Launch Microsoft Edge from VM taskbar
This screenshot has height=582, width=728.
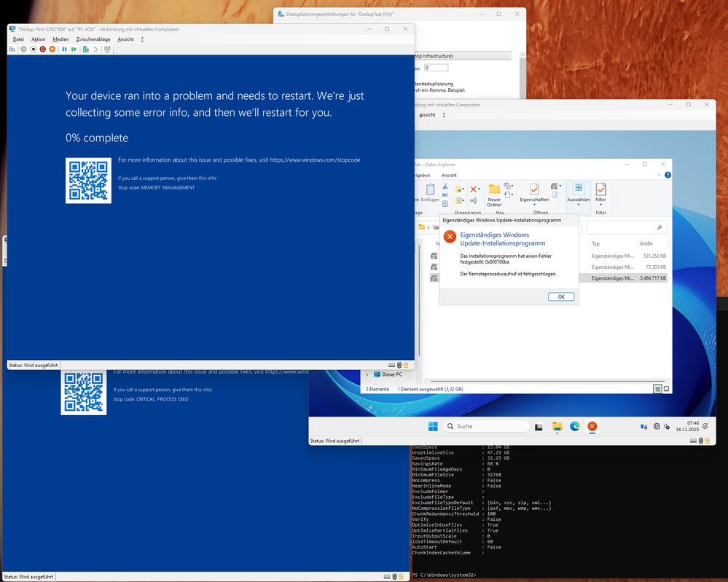(x=575, y=427)
